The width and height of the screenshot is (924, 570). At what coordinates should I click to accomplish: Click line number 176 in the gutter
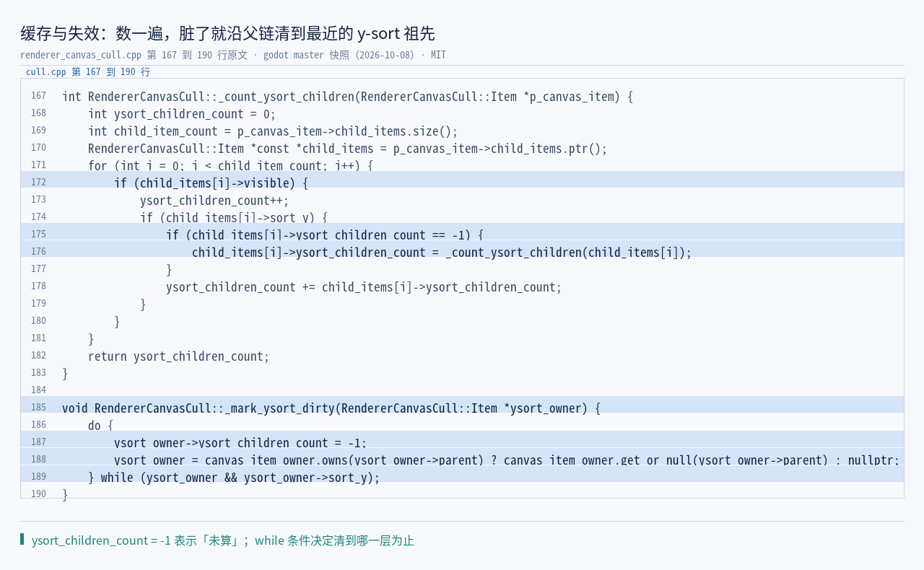coord(38,252)
